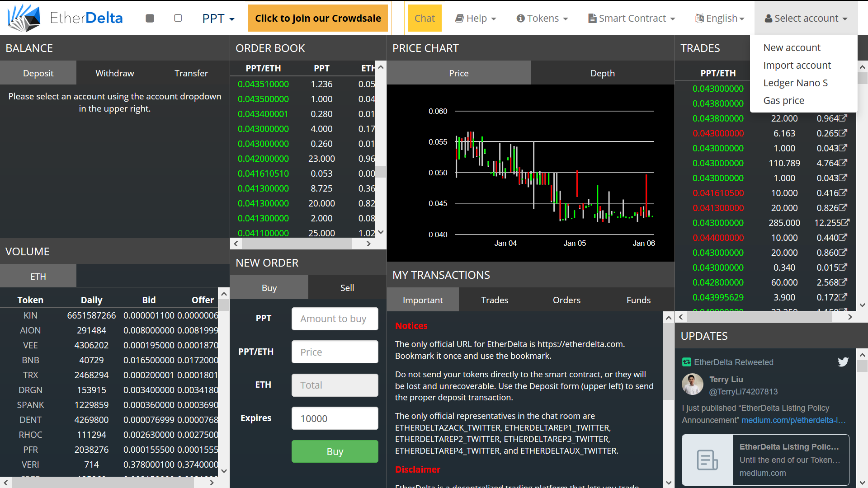Click to join our Crowdsale button
868x488 pixels.
click(318, 19)
